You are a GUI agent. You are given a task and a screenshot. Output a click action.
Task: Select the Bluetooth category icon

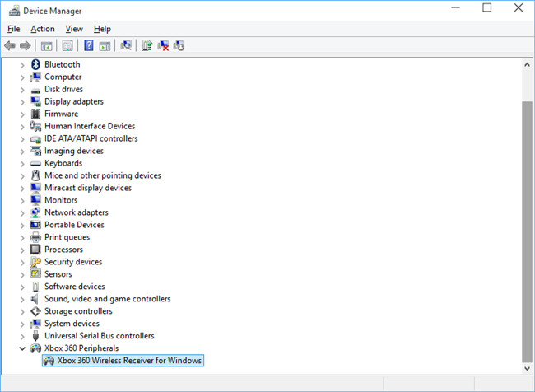tap(35, 64)
